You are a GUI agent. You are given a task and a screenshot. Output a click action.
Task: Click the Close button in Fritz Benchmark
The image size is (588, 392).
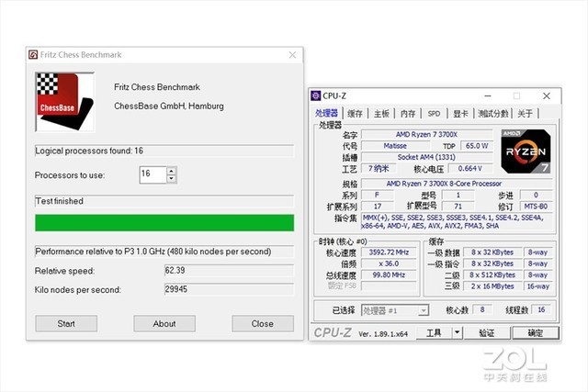[x=263, y=324]
